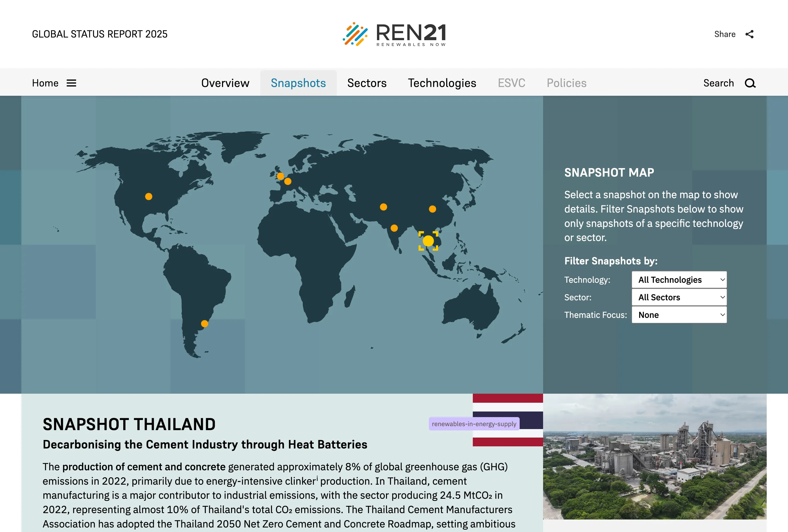The width and height of the screenshot is (788, 532).
Task: Select the France snapshot dot on map
Action: coord(288,181)
